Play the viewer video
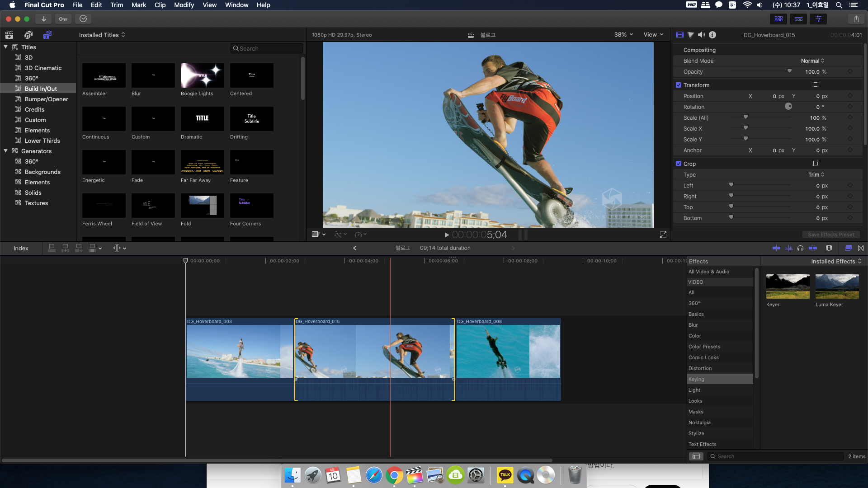The image size is (868, 488). tap(447, 235)
